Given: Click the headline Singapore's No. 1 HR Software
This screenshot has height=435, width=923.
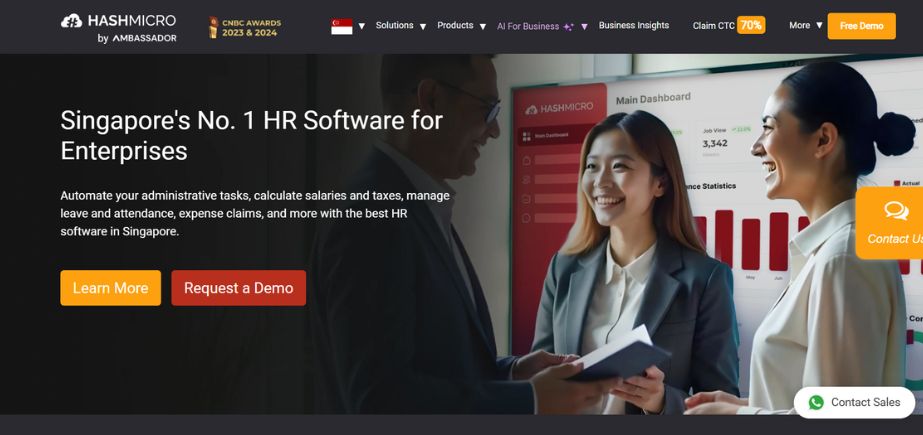Looking at the screenshot, I should coord(251,135).
